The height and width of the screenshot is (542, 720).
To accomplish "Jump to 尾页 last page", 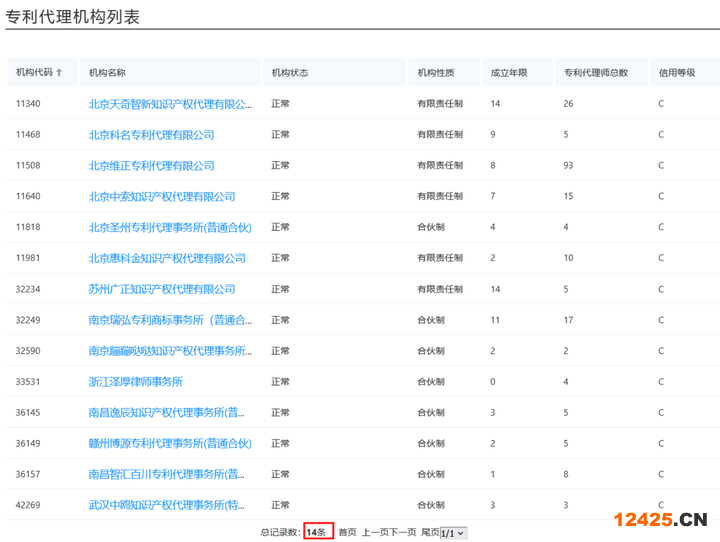I will tap(430, 533).
